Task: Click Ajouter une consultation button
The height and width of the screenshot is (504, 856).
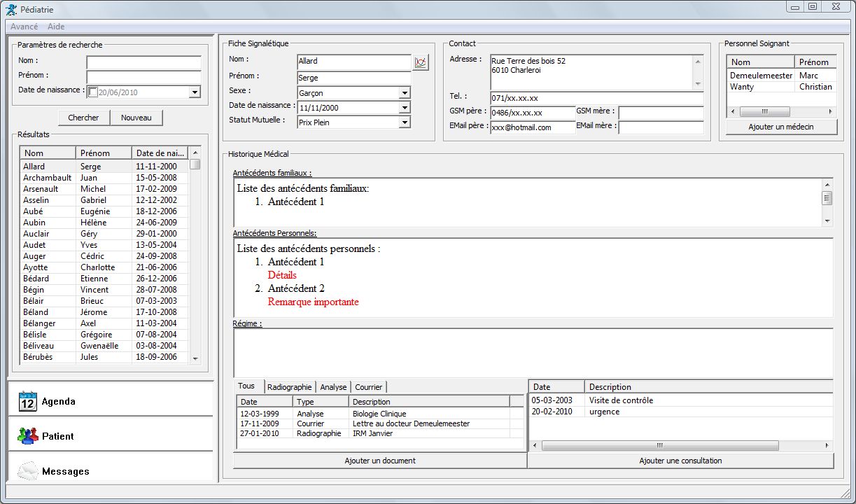Action: pos(680,461)
